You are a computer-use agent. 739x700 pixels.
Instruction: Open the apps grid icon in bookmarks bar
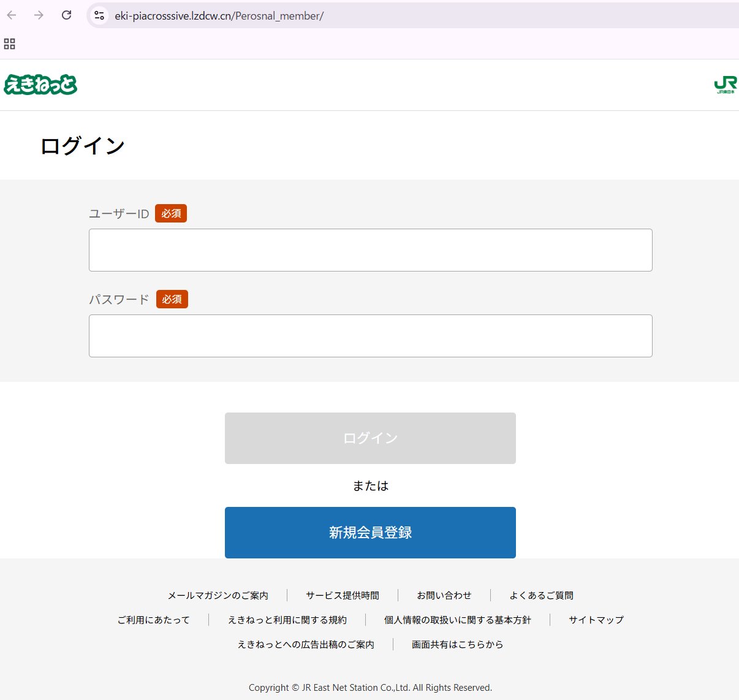coord(9,44)
